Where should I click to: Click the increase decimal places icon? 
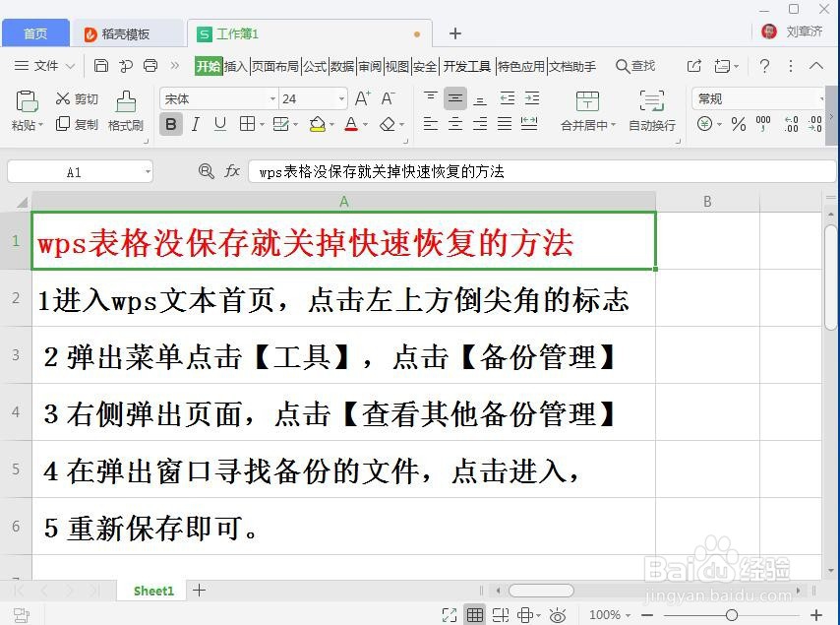click(791, 124)
